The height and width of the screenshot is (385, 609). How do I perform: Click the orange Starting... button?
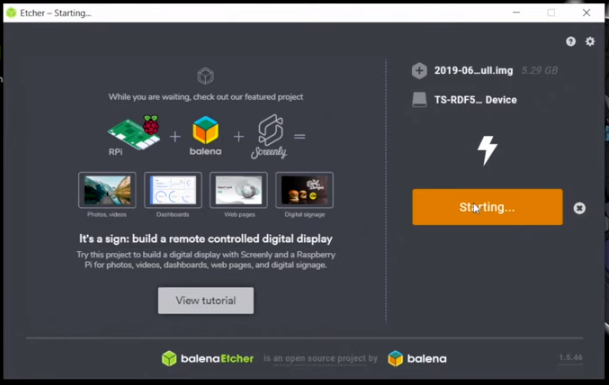pyautogui.click(x=487, y=207)
